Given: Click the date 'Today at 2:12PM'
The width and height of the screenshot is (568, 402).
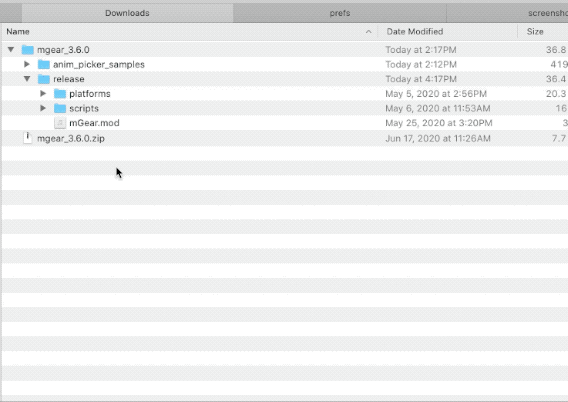Looking at the screenshot, I should pos(421,64).
